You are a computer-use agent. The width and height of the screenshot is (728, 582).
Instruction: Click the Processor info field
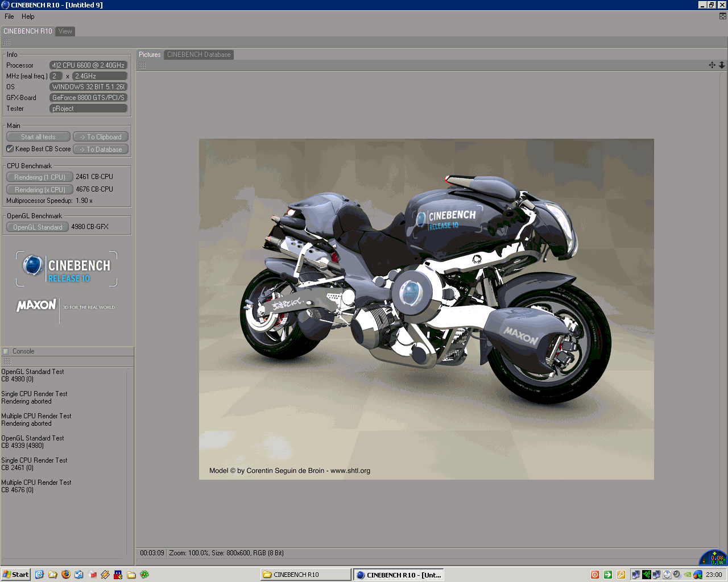(88, 65)
